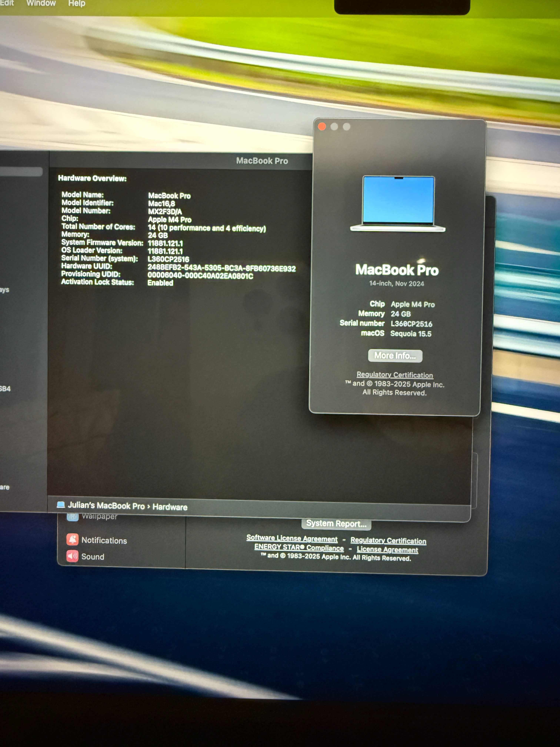This screenshot has height=747, width=560.
Task: Select the System Firmware Version value
Action: coord(165,243)
